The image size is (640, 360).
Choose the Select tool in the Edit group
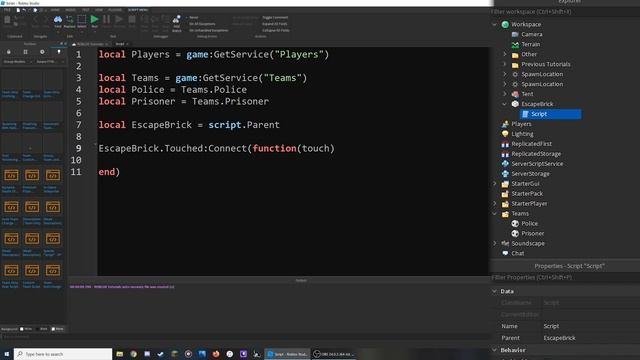(x=82, y=21)
